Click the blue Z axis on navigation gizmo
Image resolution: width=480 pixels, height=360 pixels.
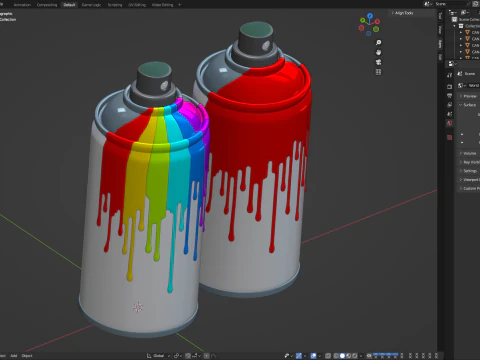click(369, 15)
